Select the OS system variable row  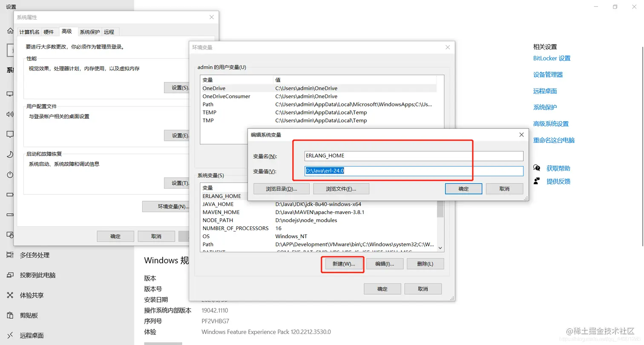pos(319,237)
